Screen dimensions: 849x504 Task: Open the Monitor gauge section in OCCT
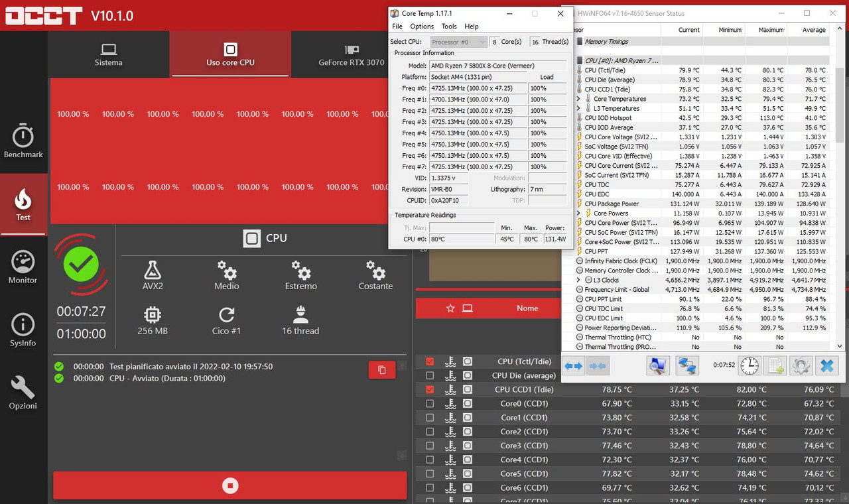click(x=23, y=267)
